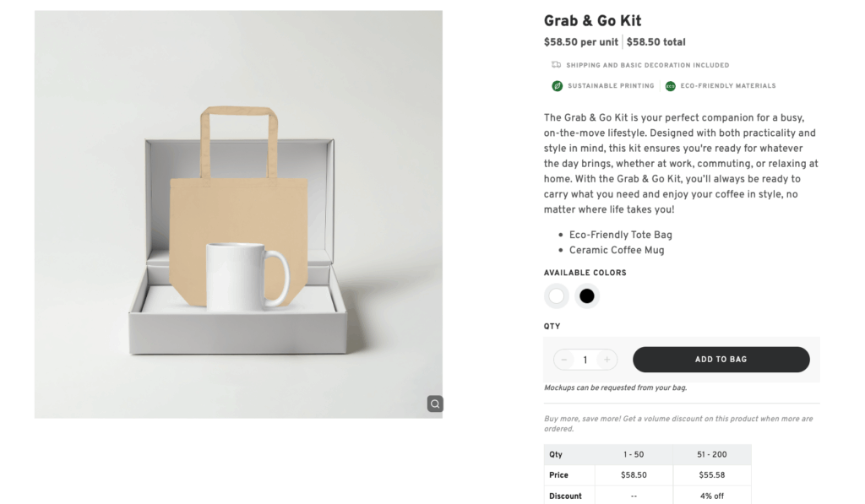This screenshot has width=865, height=504.
Task: Click the QTY input field
Action: pyautogui.click(x=585, y=359)
